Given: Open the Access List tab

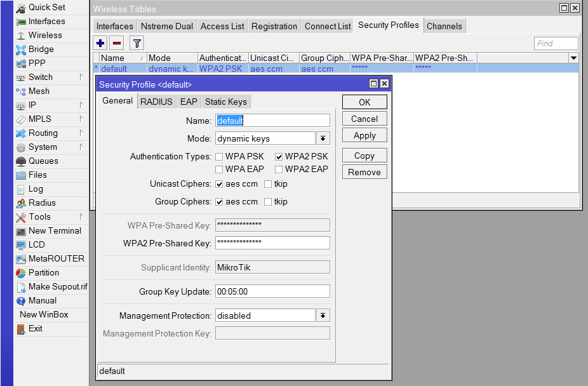Looking at the screenshot, I should (222, 26).
